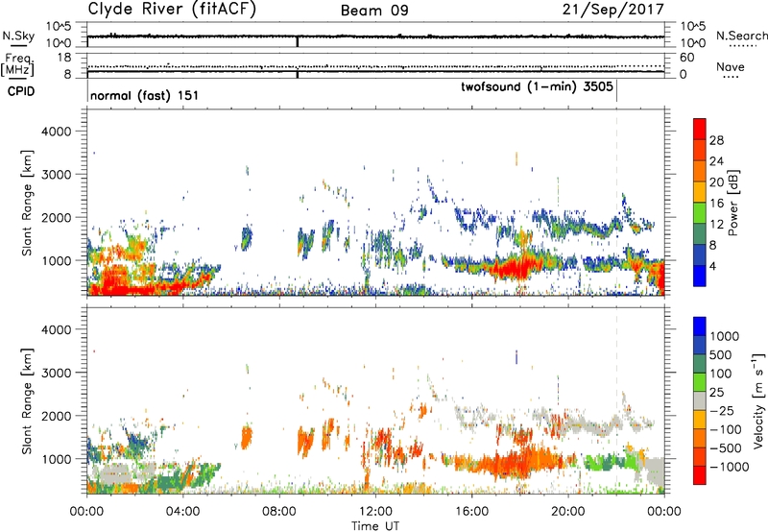Screen dimensions: 768x532
Task: Click the dashed CPID change line in power plot
Action: coord(616,203)
